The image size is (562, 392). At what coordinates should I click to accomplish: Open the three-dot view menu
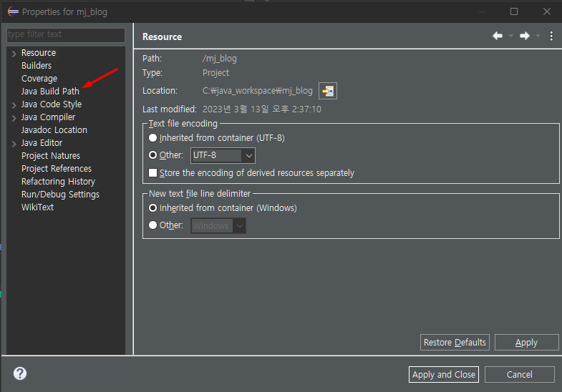pyautogui.click(x=551, y=36)
